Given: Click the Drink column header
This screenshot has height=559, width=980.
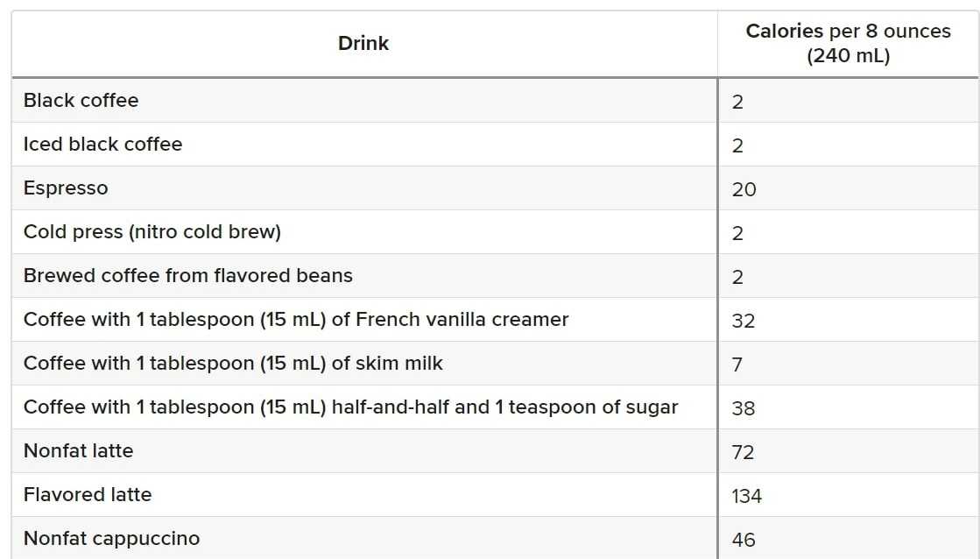Looking at the screenshot, I should pos(363,43).
